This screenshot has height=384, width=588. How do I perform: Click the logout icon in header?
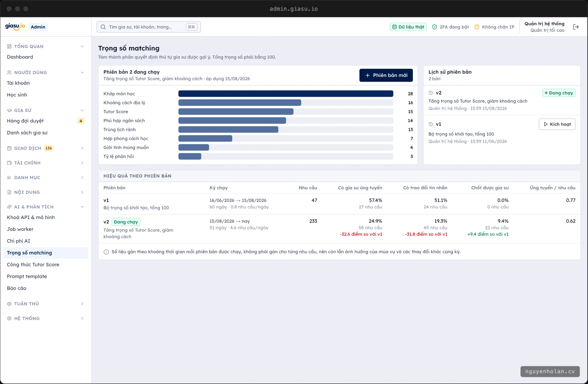click(576, 27)
